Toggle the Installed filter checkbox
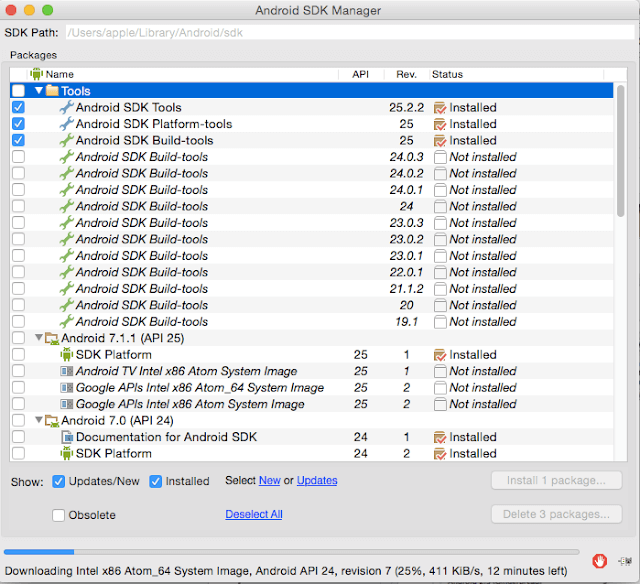 156,482
